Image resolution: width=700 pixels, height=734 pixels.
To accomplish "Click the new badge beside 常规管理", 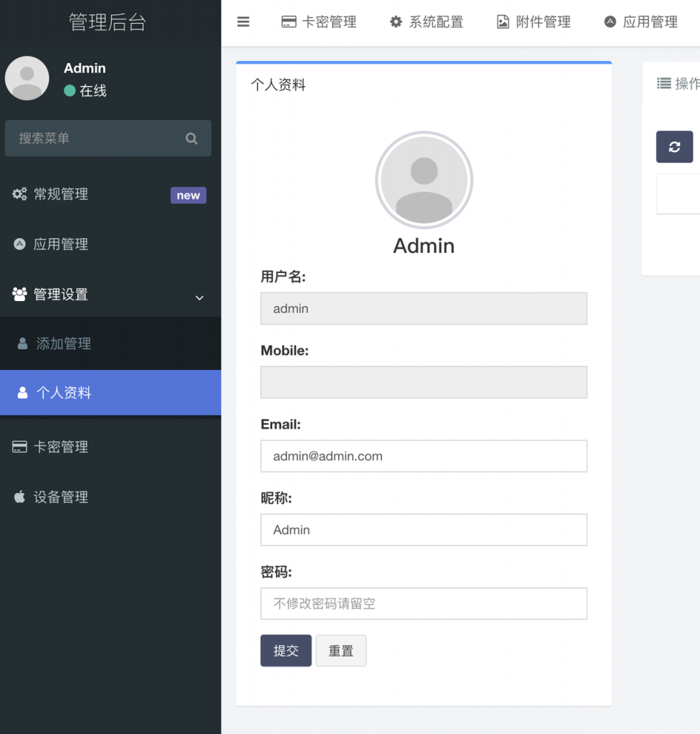I will pos(188,195).
